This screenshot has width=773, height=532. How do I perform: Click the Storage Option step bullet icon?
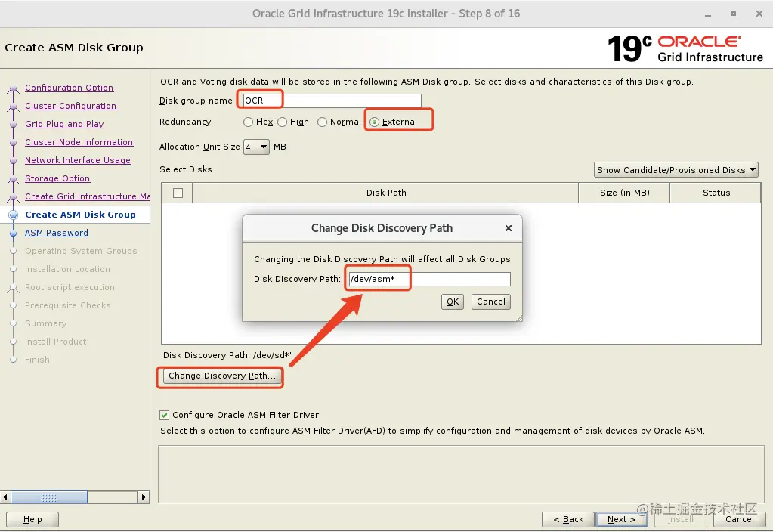14,180
